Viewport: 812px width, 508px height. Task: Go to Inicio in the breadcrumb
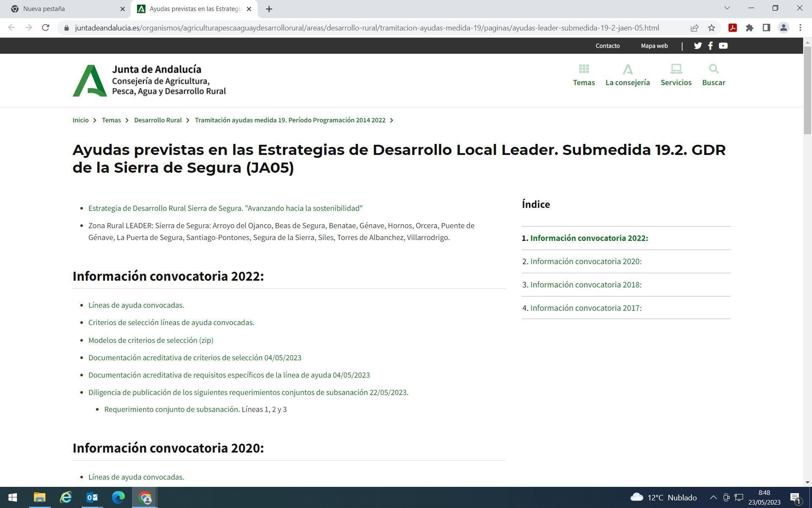81,120
